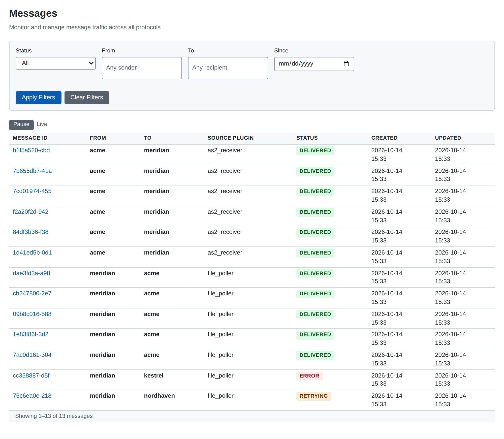Click the RETRYING status badge
The width and height of the screenshot is (504, 439).
pos(313,396)
